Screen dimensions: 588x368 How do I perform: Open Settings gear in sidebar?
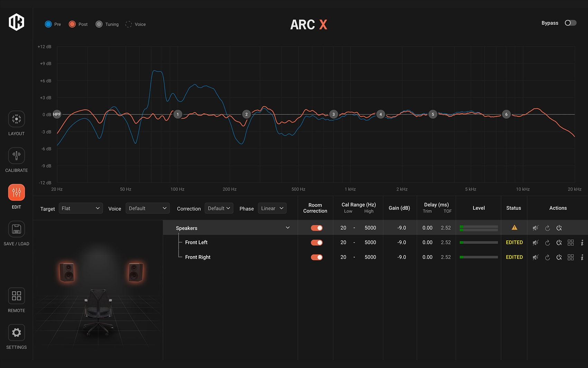(x=16, y=333)
